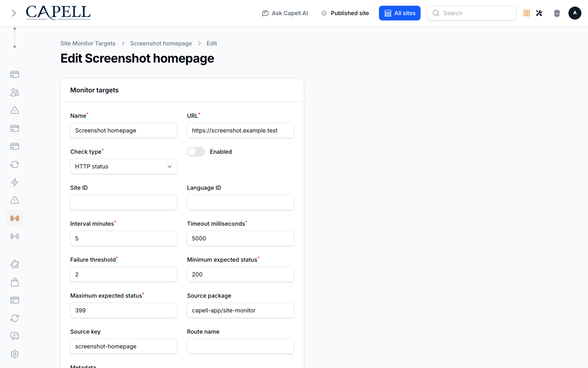The width and height of the screenshot is (588, 368).
Task: Toggle the Enabled switch
Action: [x=196, y=152]
